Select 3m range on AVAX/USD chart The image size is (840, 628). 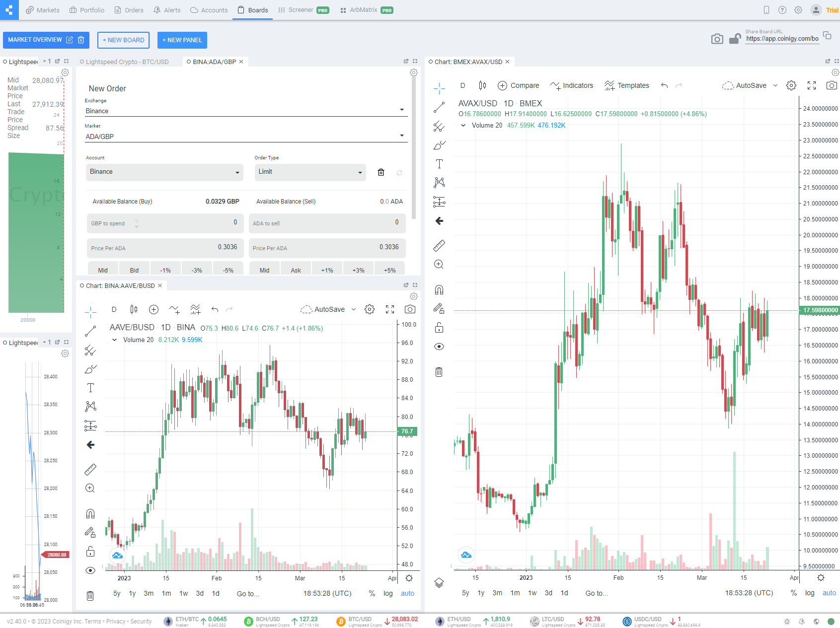(497, 593)
